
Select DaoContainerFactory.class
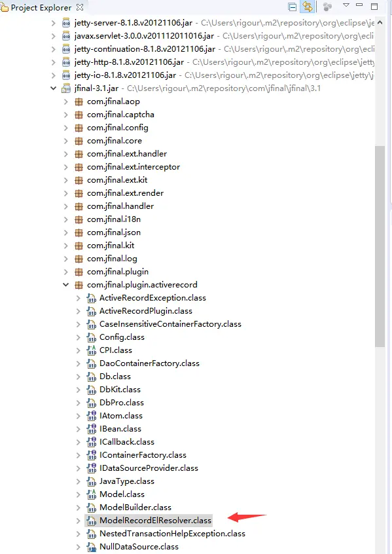pyautogui.click(x=149, y=363)
